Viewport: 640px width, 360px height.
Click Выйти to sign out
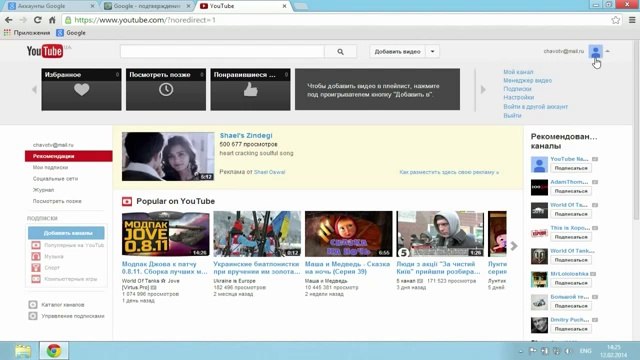pos(512,116)
